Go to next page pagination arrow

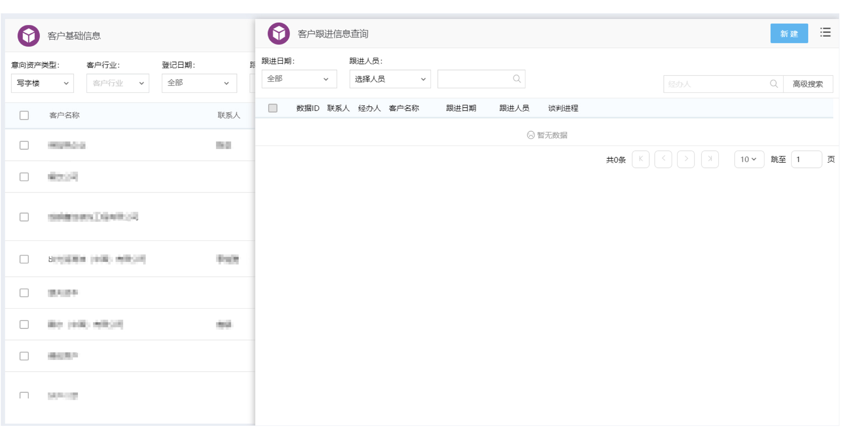click(686, 159)
